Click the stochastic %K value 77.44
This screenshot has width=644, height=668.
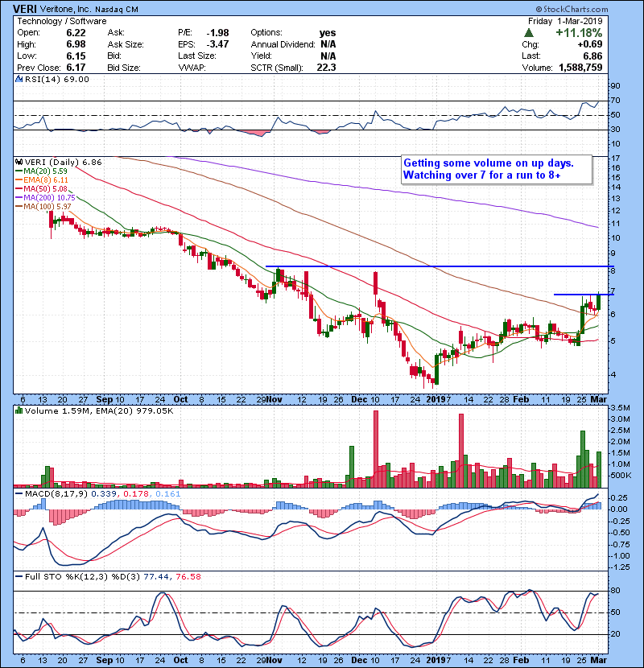tap(155, 577)
